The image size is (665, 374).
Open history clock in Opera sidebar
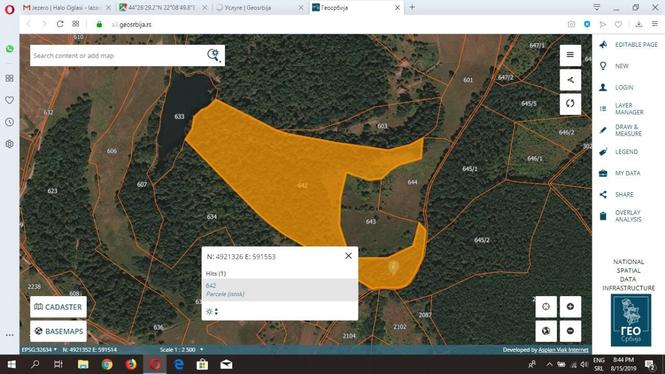coord(9,122)
